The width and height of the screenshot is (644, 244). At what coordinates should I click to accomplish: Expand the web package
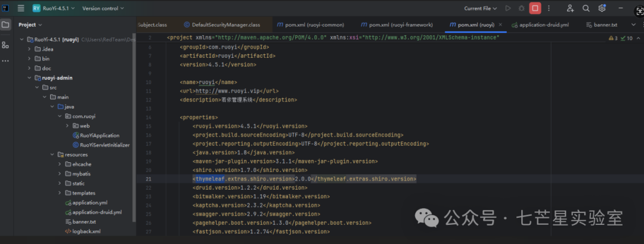pyautogui.click(x=68, y=126)
